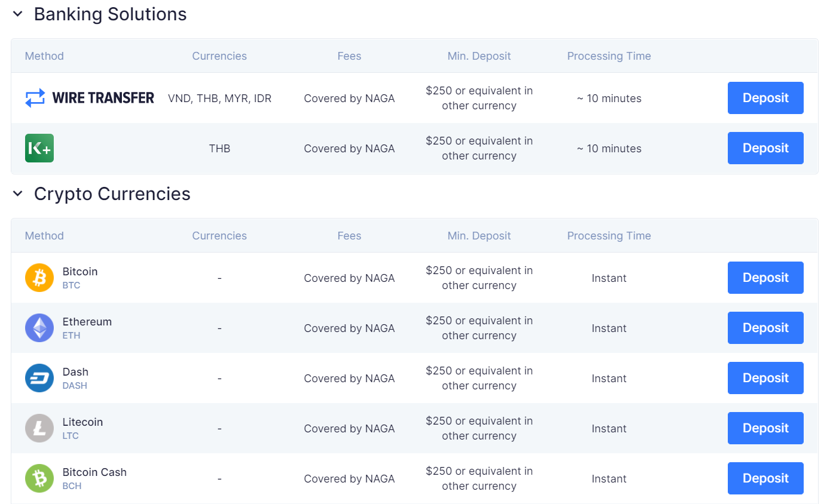This screenshot has height=504, width=827.
Task: Deposit via Wire Transfer
Action: click(x=765, y=98)
